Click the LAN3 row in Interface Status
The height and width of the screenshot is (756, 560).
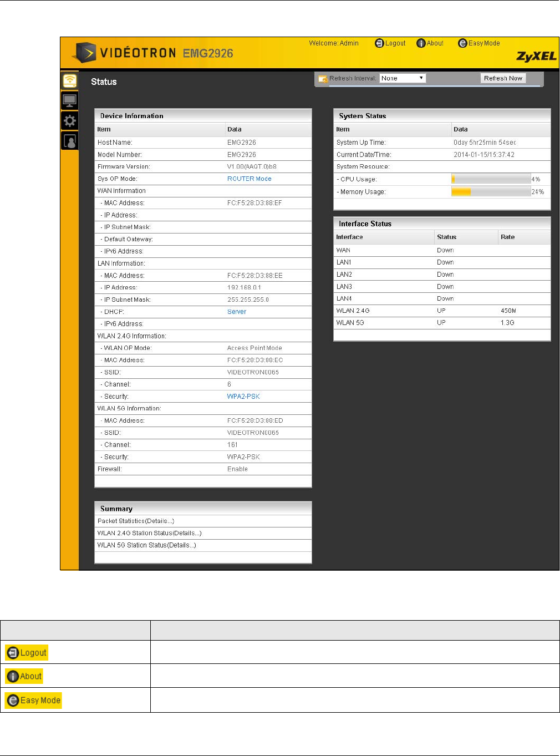[x=442, y=287]
